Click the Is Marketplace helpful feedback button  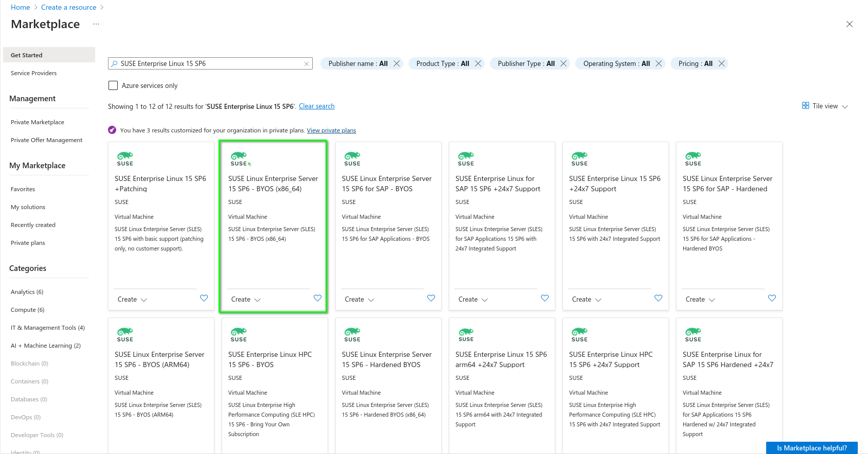point(811,448)
